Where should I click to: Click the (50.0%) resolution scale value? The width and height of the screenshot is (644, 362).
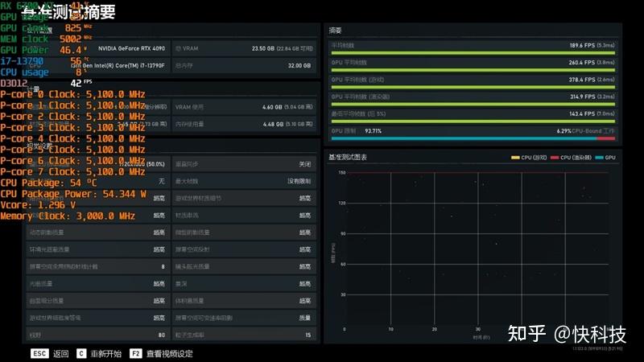(x=155, y=164)
